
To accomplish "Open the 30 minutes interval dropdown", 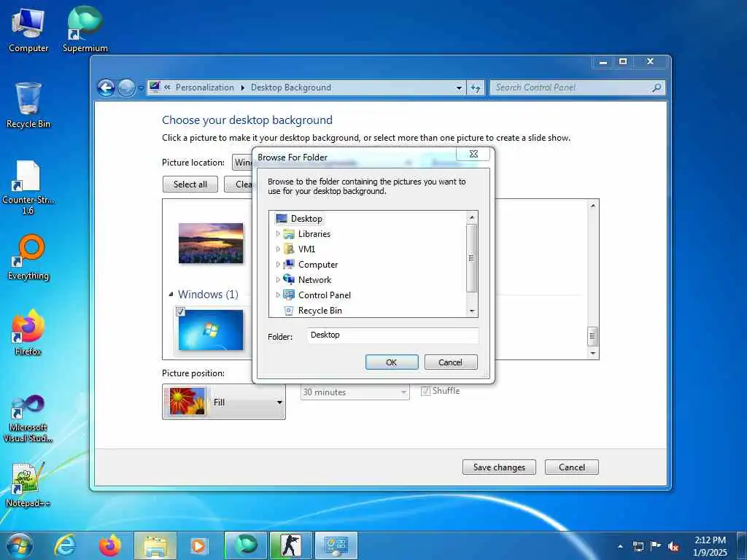I will [355, 392].
